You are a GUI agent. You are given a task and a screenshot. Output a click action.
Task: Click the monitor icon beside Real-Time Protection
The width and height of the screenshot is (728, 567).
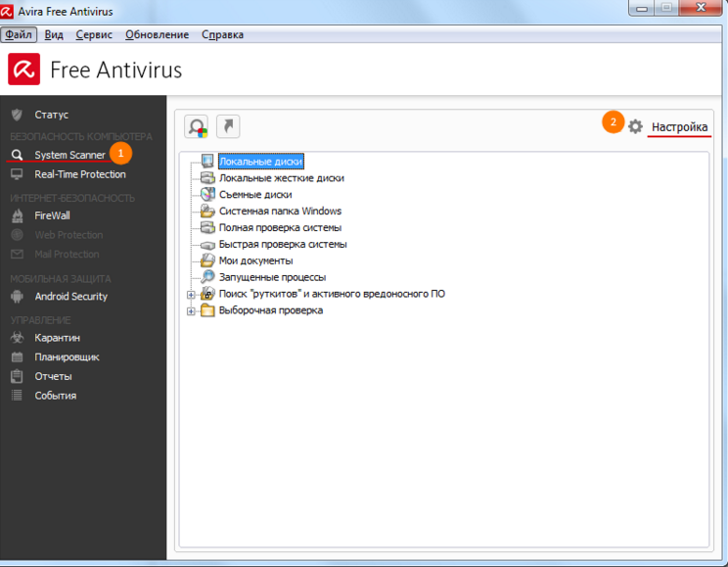[18, 174]
